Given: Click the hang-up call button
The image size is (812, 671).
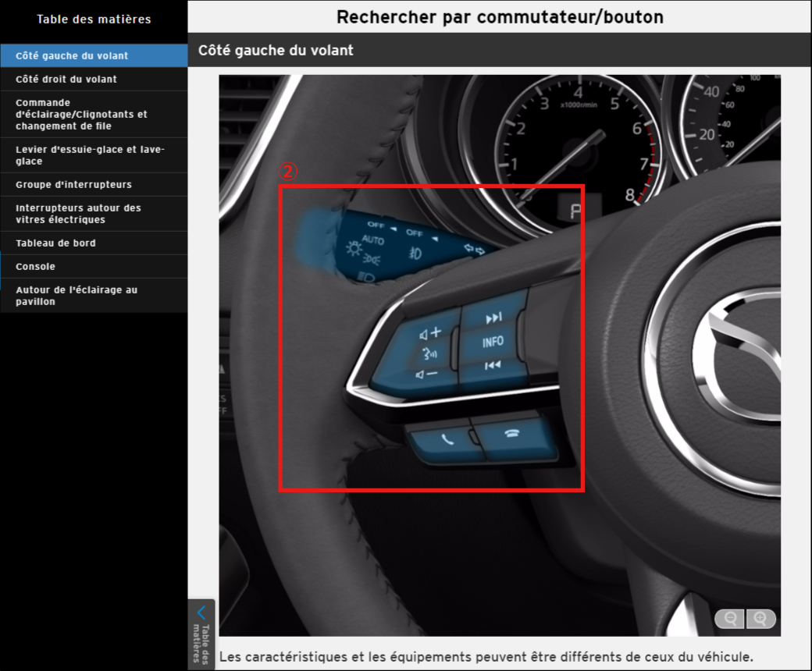Looking at the screenshot, I should click(x=512, y=435).
